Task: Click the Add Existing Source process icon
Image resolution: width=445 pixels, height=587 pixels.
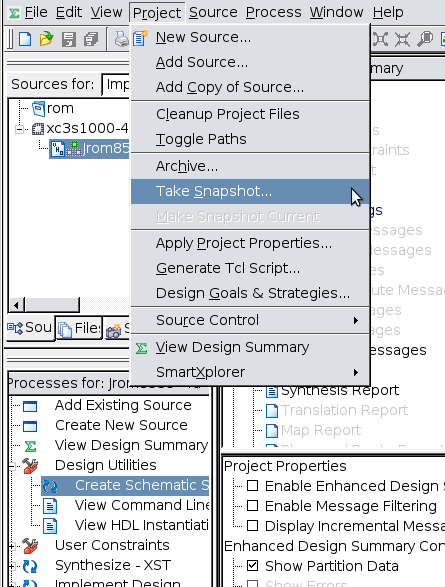Action: 30,406
